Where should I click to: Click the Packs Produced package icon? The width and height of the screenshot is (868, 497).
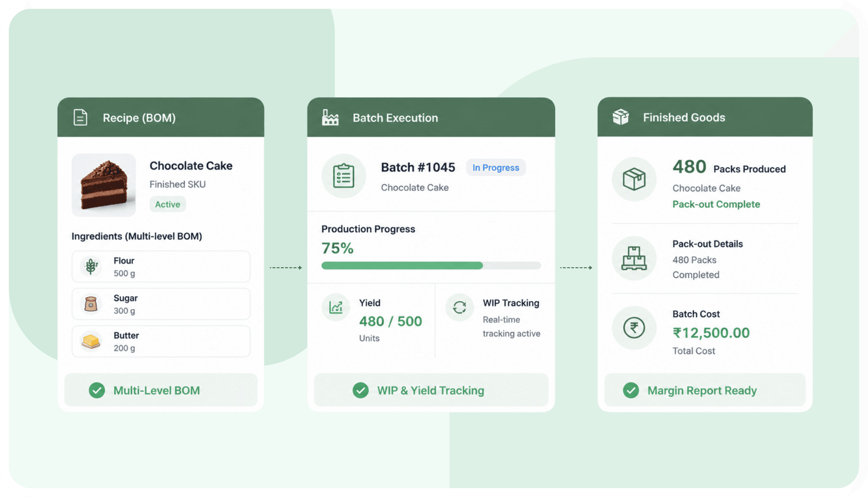tap(634, 179)
